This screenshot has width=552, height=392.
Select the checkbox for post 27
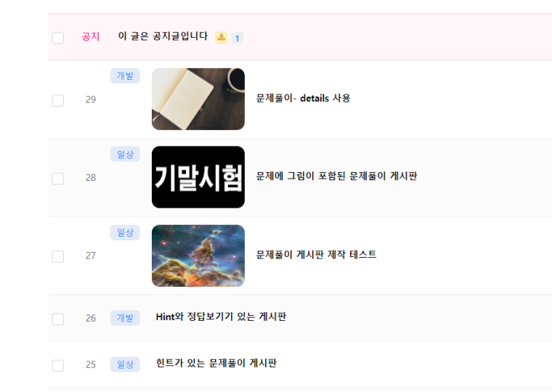pyautogui.click(x=58, y=256)
